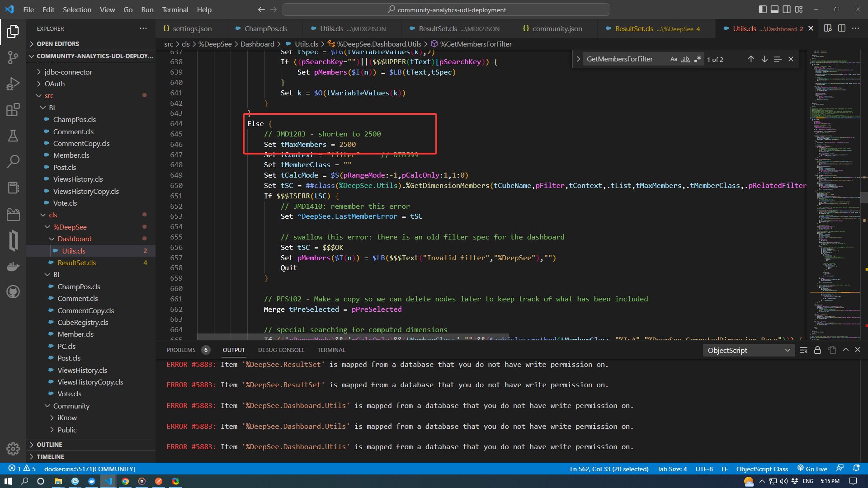Toggle Match Case in find widget

pos(674,59)
